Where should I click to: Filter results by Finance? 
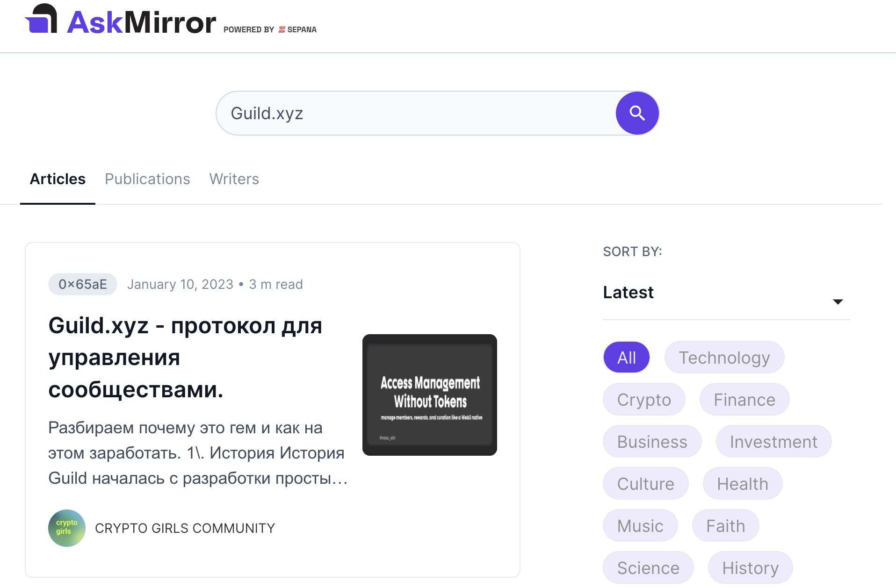tap(744, 400)
